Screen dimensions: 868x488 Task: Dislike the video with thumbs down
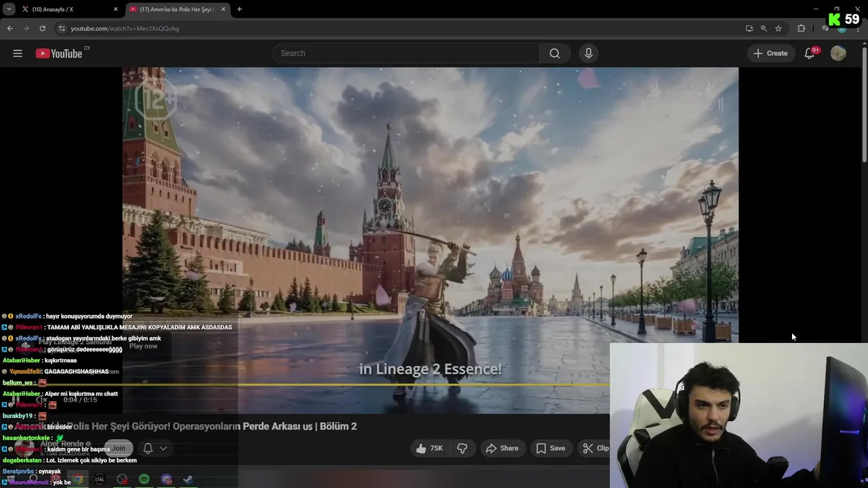click(462, 448)
